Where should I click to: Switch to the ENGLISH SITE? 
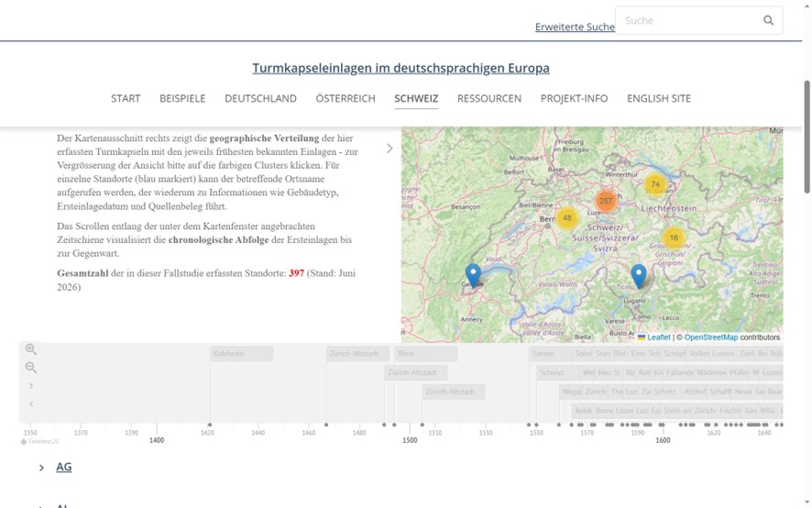(x=659, y=98)
